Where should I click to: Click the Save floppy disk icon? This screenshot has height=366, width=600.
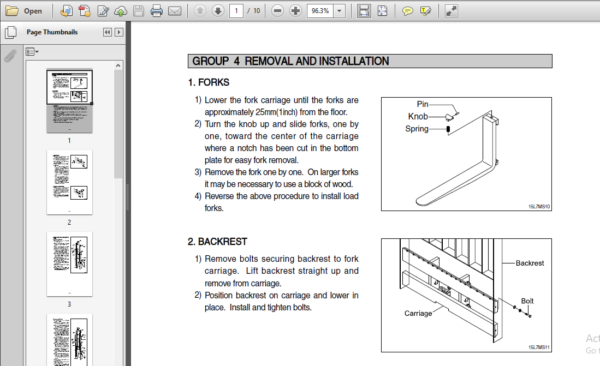(x=139, y=11)
